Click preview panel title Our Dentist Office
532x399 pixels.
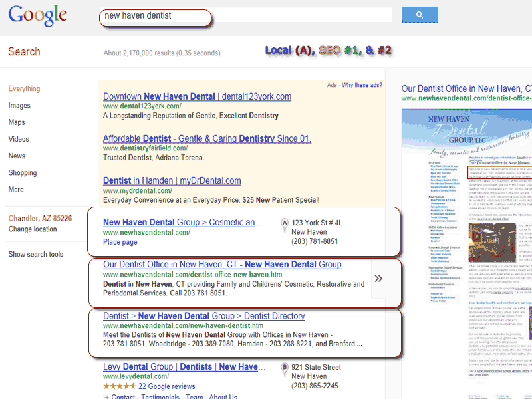(467, 88)
